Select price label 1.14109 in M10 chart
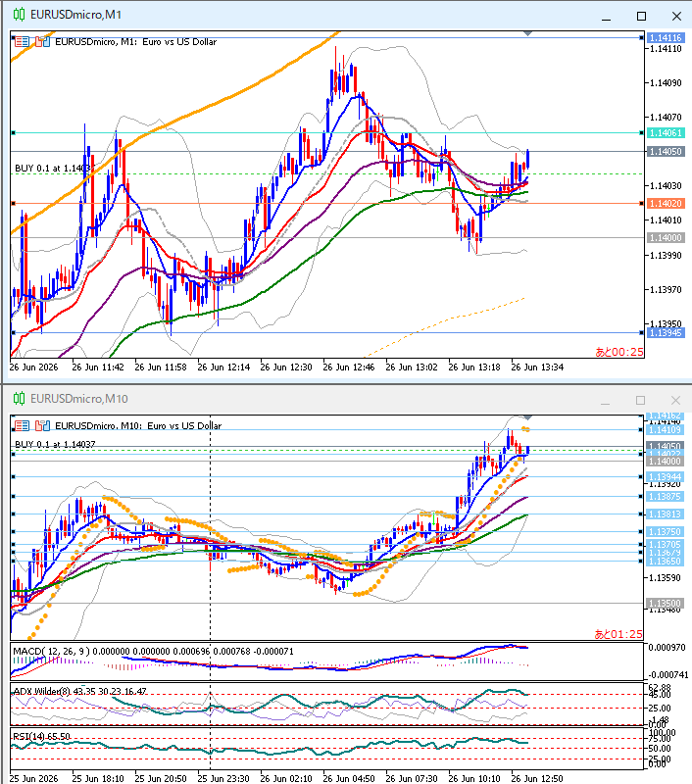Image resolution: width=692 pixels, height=784 pixels. pyautogui.click(x=665, y=429)
